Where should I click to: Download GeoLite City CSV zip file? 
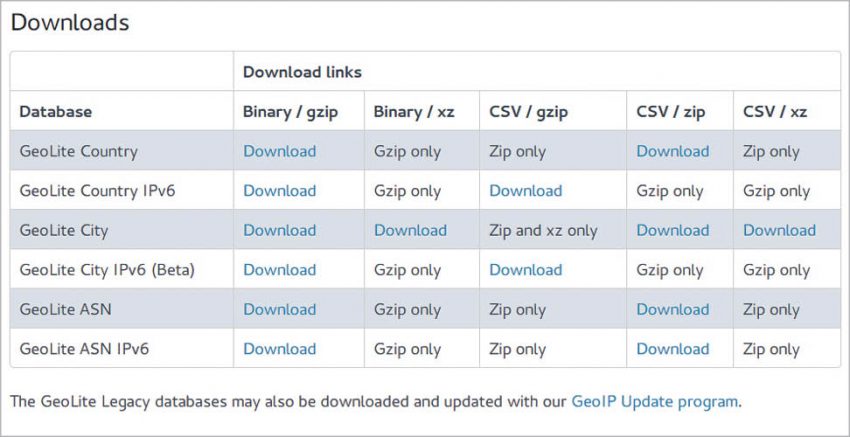(x=672, y=231)
